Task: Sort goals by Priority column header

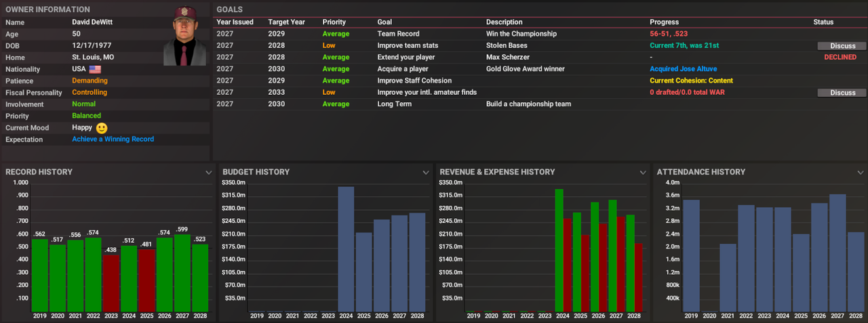Action: click(334, 22)
